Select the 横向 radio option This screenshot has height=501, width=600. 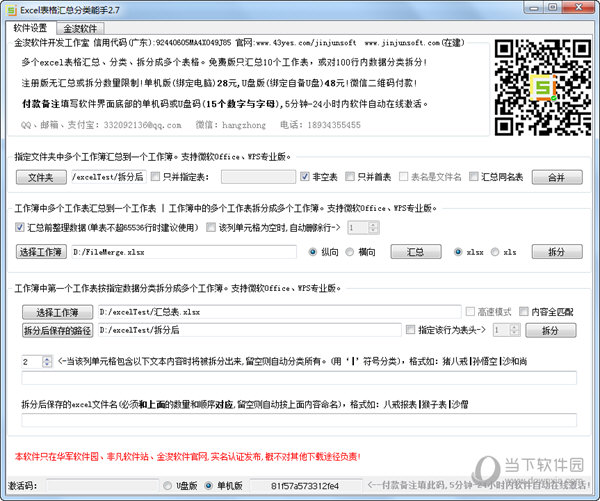pos(349,252)
